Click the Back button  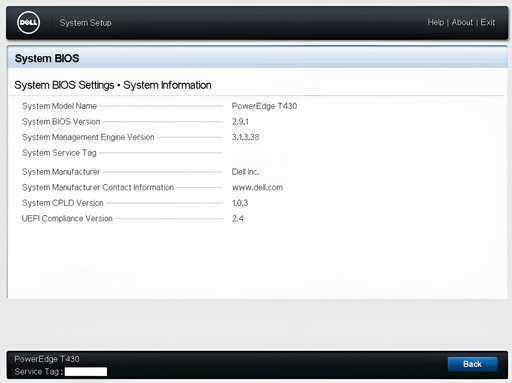472,364
